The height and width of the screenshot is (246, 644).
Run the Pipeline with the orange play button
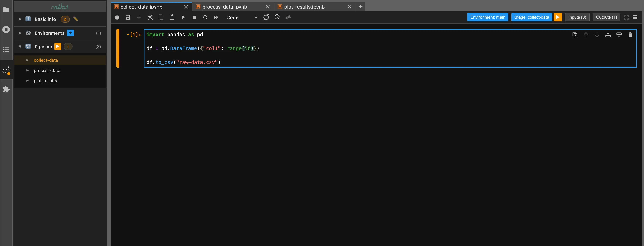[x=58, y=46]
